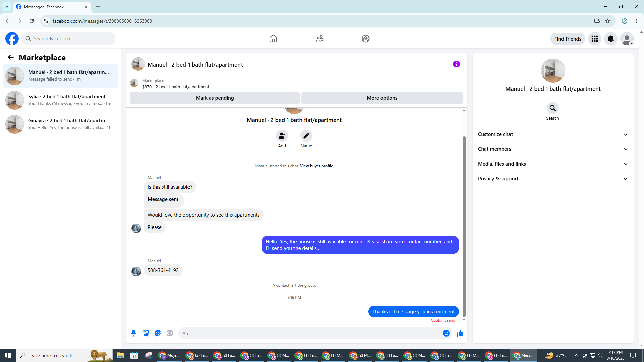The height and width of the screenshot is (362, 644).
Task: Click Mark as pending button
Action: pos(215,98)
